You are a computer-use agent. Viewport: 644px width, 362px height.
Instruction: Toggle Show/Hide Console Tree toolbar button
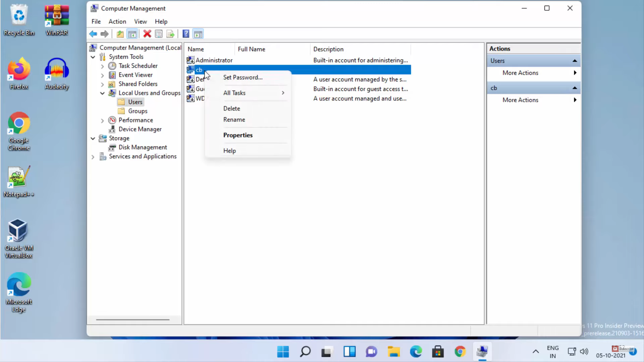pos(132,34)
